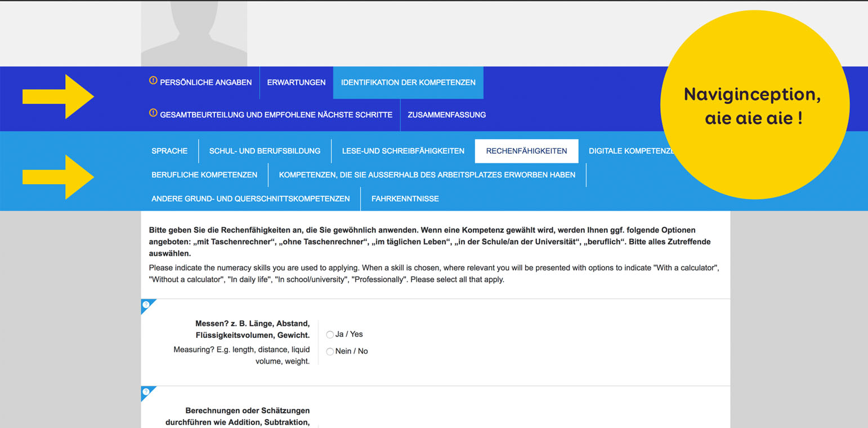
Task: Switch to the Erwartungen tab
Action: (297, 82)
